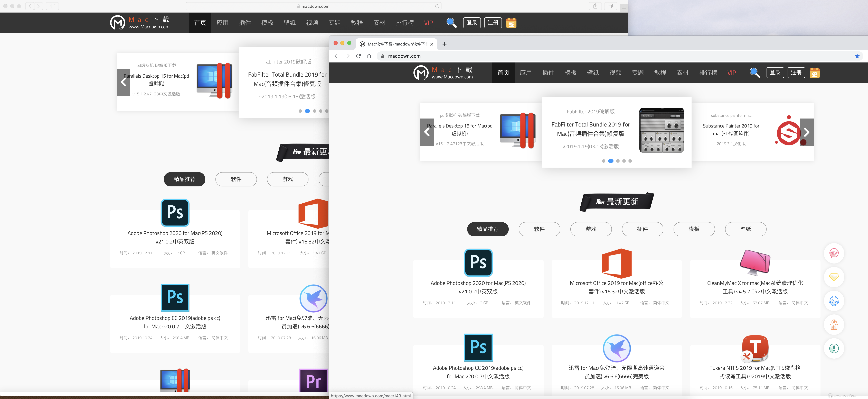
Task: Click the search magnifier in Safari window
Action: click(x=451, y=23)
